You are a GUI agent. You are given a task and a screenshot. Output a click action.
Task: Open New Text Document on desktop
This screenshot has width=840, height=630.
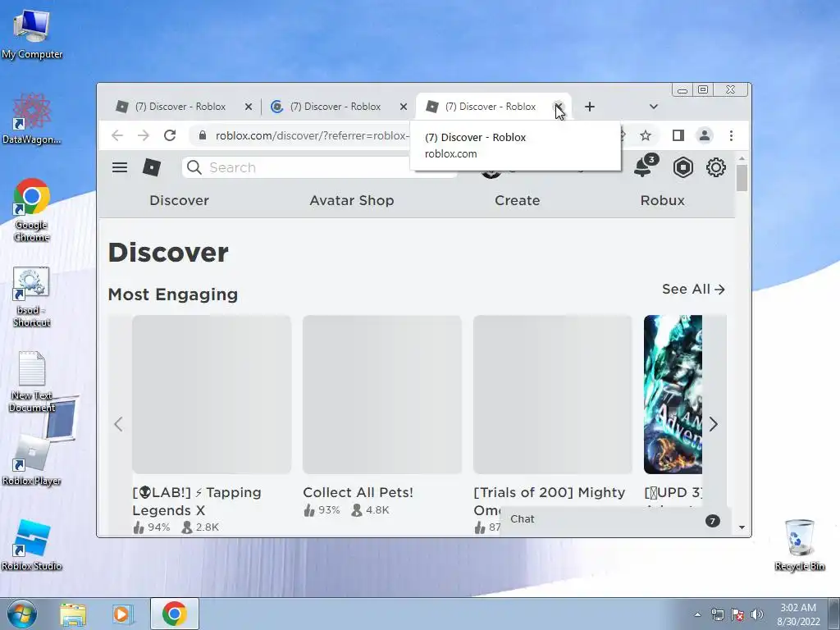tap(32, 381)
